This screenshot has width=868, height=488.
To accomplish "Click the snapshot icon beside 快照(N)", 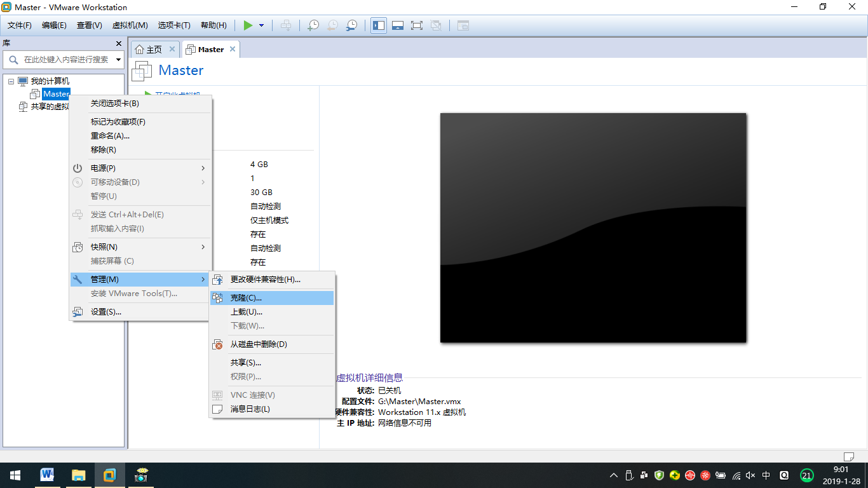I will (x=78, y=247).
